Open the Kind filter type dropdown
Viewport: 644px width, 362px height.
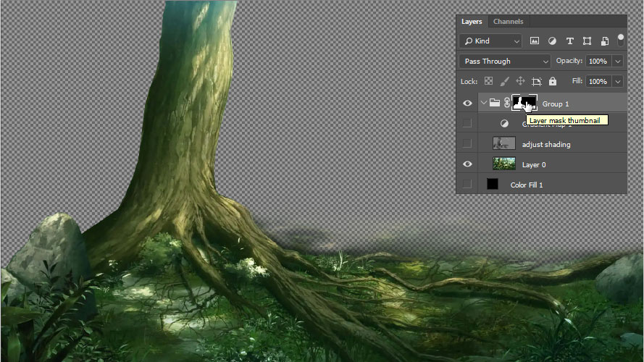[490, 41]
